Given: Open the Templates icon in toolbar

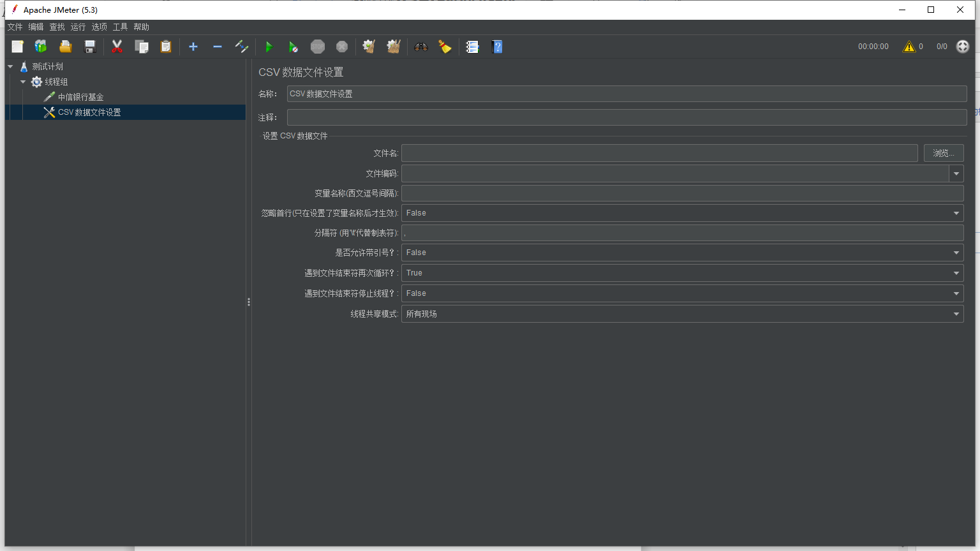Looking at the screenshot, I should point(41,47).
